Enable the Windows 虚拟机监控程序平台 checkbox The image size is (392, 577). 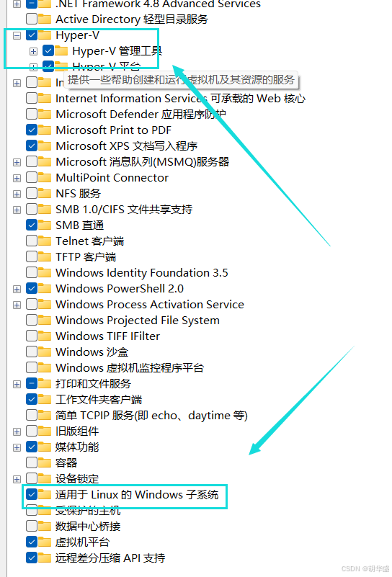32,367
